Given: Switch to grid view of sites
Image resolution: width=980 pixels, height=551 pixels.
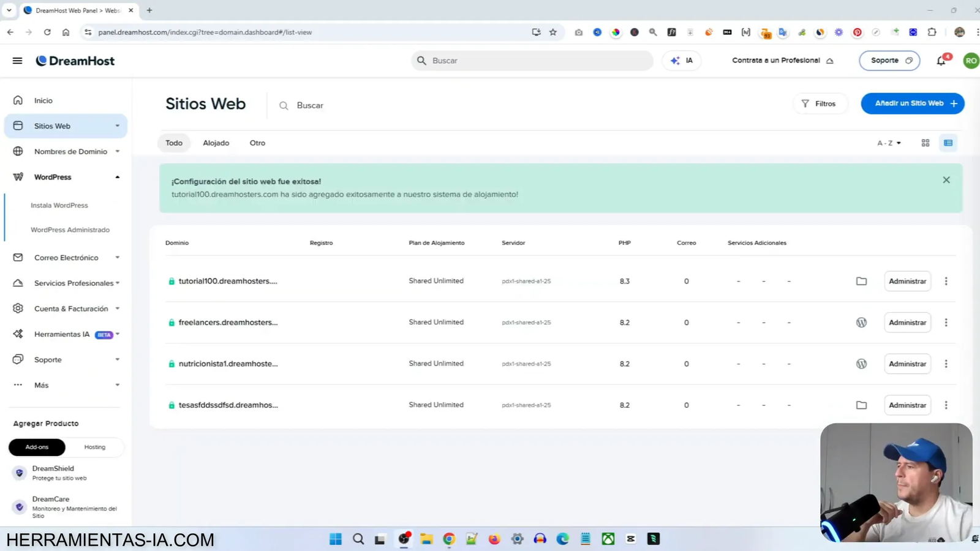Looking at the screenshot, I should point(925,142).
